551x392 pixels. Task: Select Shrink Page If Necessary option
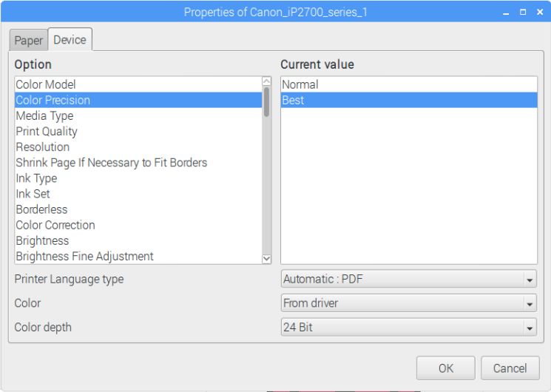click(x=138, y=163)
